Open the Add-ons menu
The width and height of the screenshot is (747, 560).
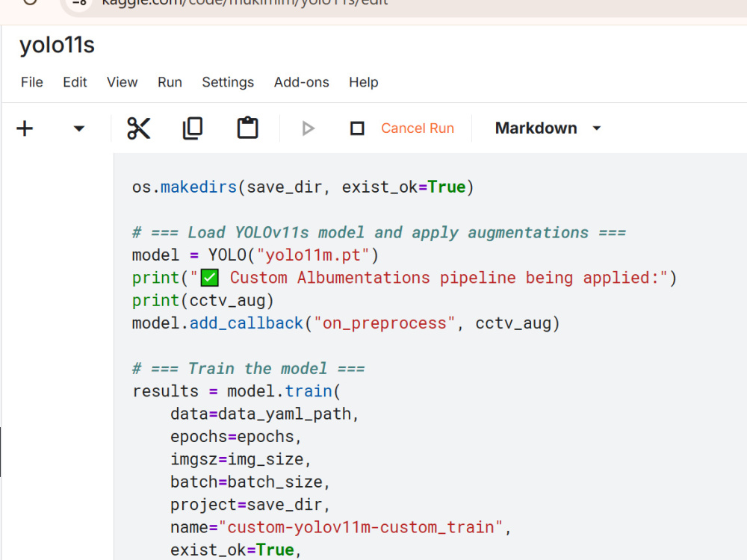coord(302,82)
